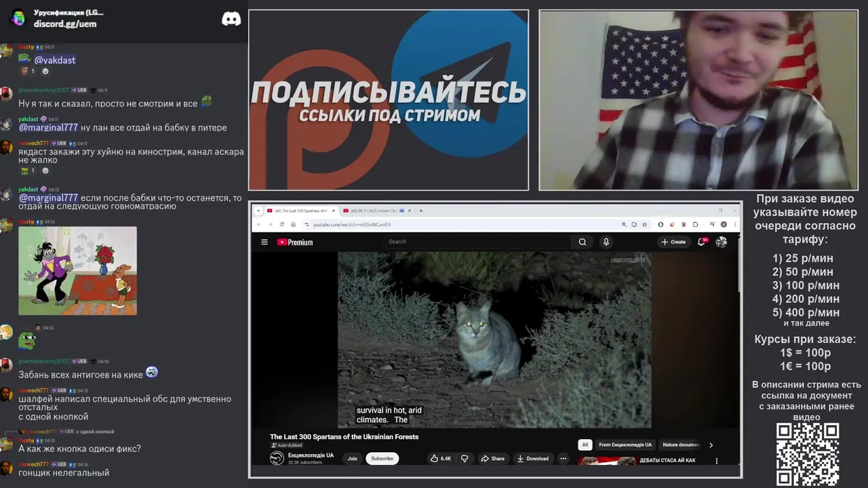Screen dimensions: 868x488
Task: Click the pepe frog emoji message in chat
Action: pos(26,340)
